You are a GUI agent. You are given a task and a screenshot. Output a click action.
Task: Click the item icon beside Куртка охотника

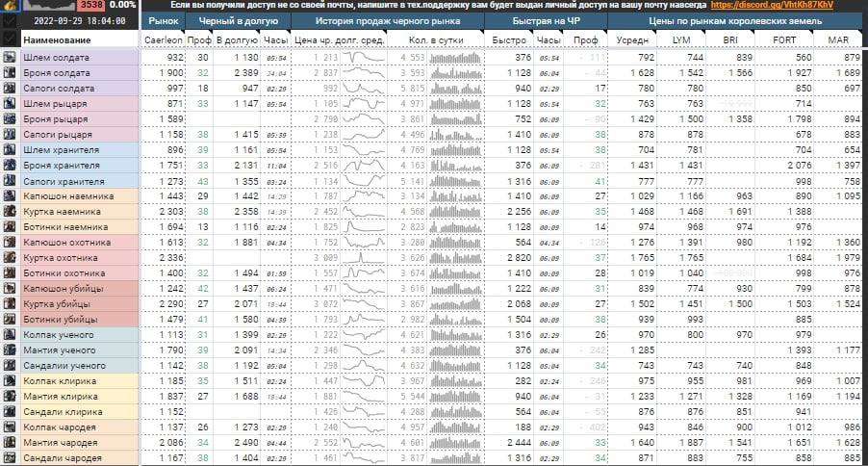coord(10,258)
